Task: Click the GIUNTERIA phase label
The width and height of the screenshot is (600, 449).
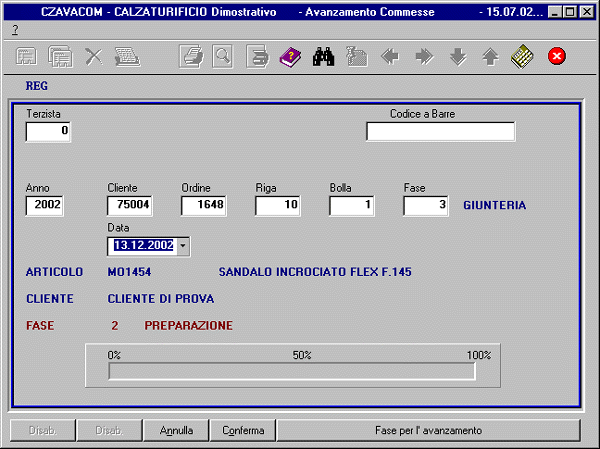Action: (494, 206)
